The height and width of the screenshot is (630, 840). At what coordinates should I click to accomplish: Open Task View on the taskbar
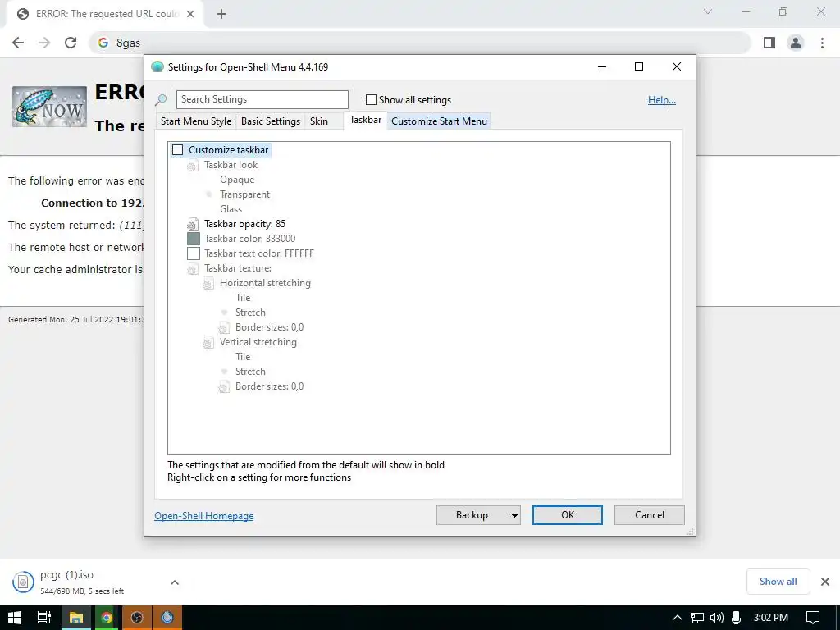click(x=44, y=618)
